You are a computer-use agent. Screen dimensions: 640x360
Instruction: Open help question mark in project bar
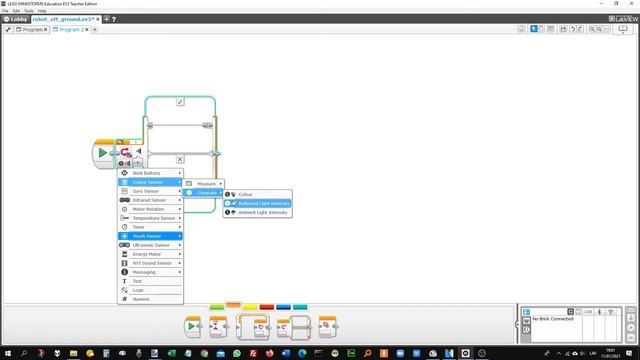click(114, 19)
